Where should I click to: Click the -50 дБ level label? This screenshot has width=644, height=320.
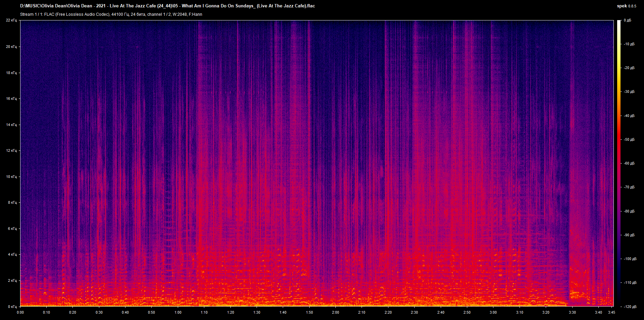pyautogui.click(x=629, y=140)
